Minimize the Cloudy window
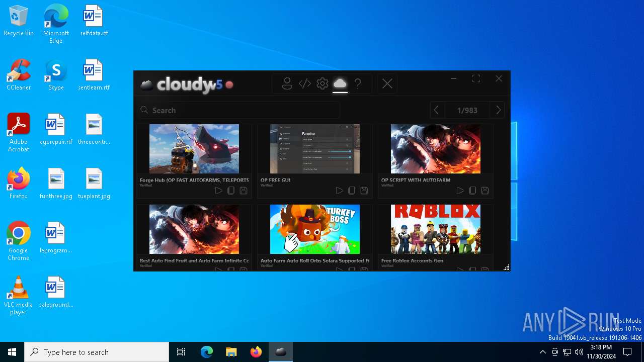This screenshot has width=644, height=362. [x=453, y=78]
